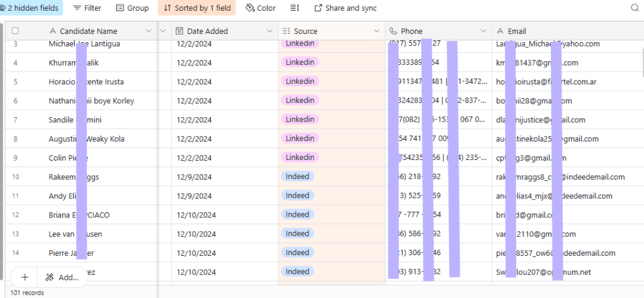Image resolution: width=644 pixels, height=298 pixels.
Task: Tick the select-all checkbox in header
Action: click(x=15, y=31)
